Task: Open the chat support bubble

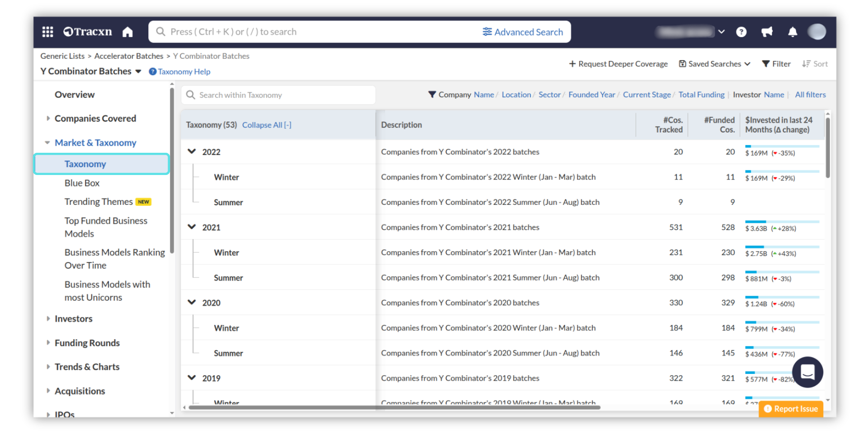Action: [x=807, y=372]
